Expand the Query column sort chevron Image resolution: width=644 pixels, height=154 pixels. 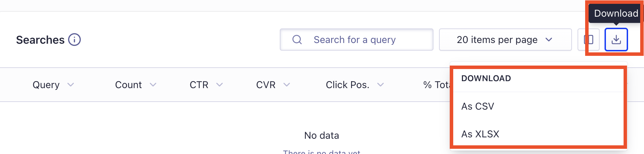click(x=71, y=85)
